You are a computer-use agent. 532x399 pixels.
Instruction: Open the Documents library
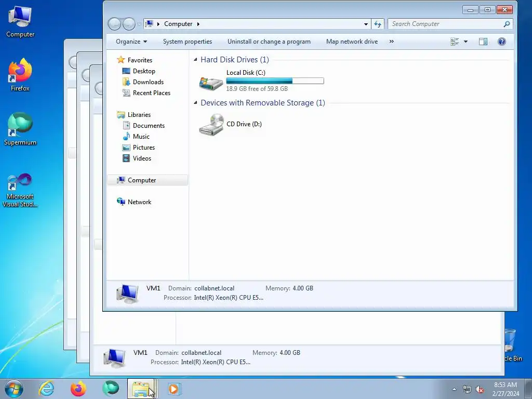click(x=149, y=126)
